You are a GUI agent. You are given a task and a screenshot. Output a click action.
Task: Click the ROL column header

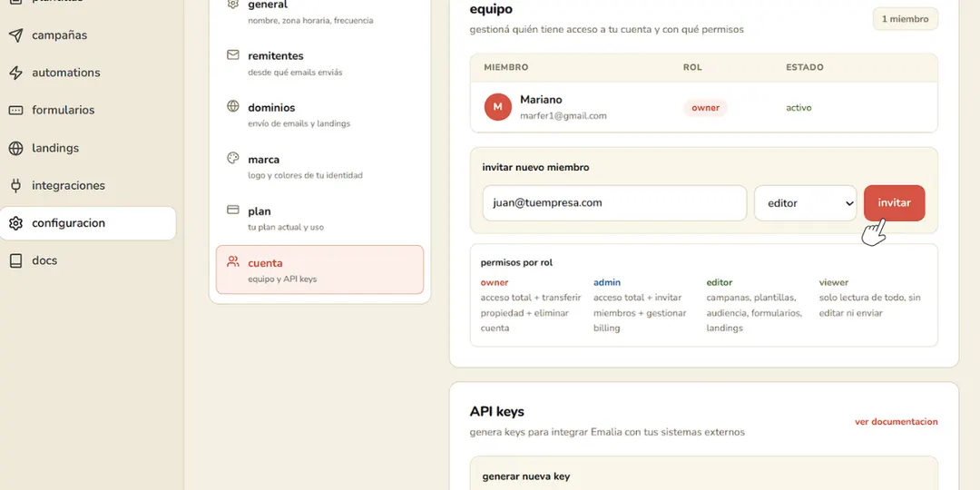coord(692,67)
